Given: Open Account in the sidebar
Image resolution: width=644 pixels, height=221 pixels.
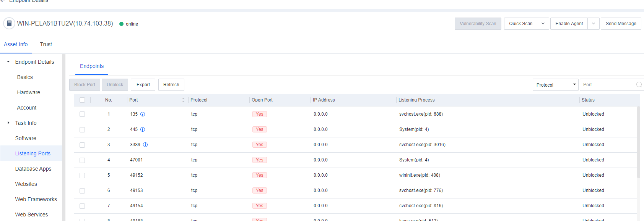Looking at the screenshot, I should [x=27, y=108].
